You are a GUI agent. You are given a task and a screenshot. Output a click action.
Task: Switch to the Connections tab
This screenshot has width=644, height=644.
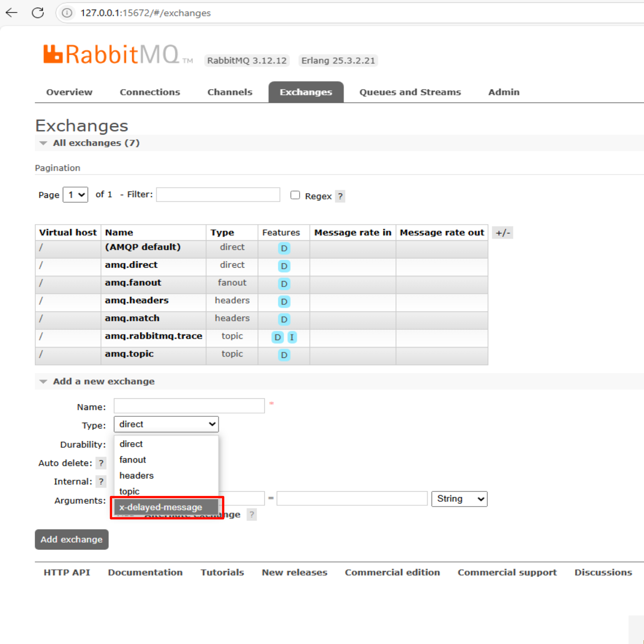click(150, 92)
